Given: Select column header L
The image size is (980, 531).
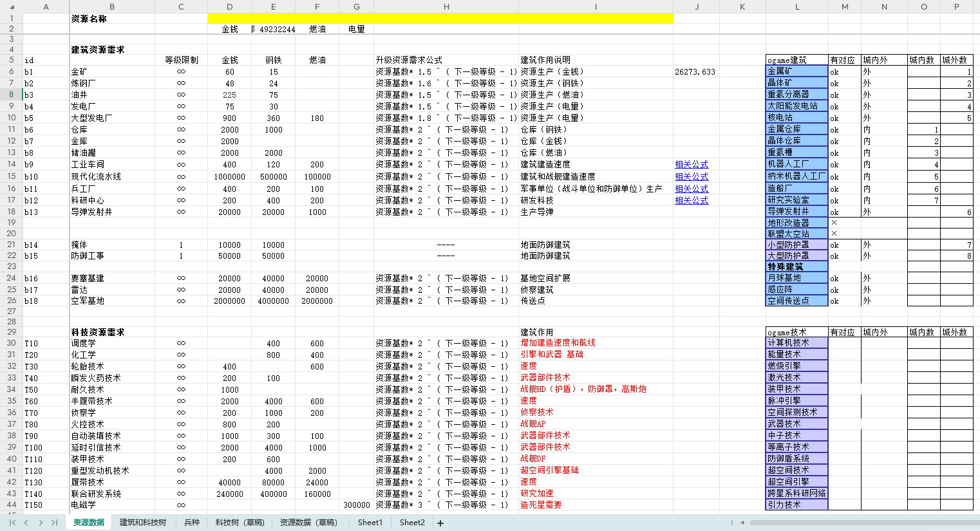Looking at the screenshot, I should (796, 7).
